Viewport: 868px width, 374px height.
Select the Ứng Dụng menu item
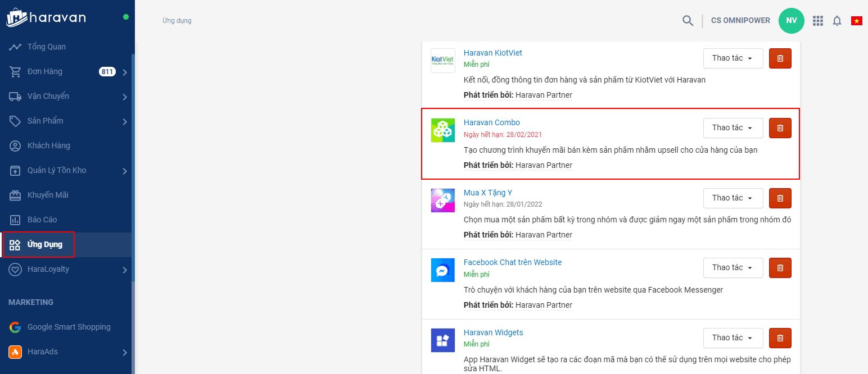point(66,245)
